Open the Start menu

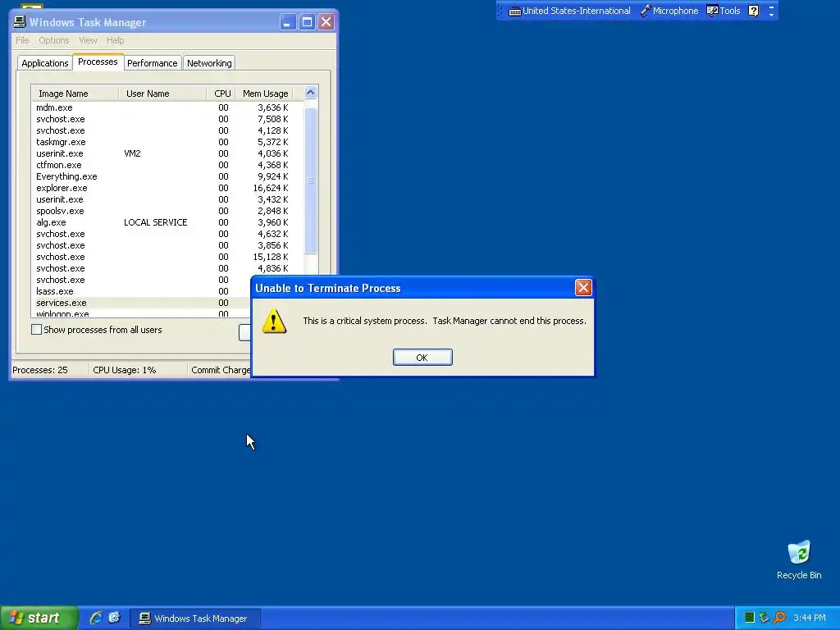coord(39,618)
